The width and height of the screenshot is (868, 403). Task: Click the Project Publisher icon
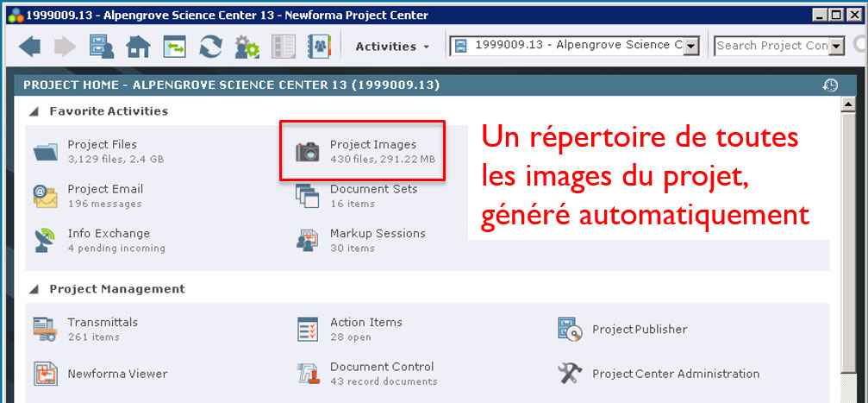(570, 329)
